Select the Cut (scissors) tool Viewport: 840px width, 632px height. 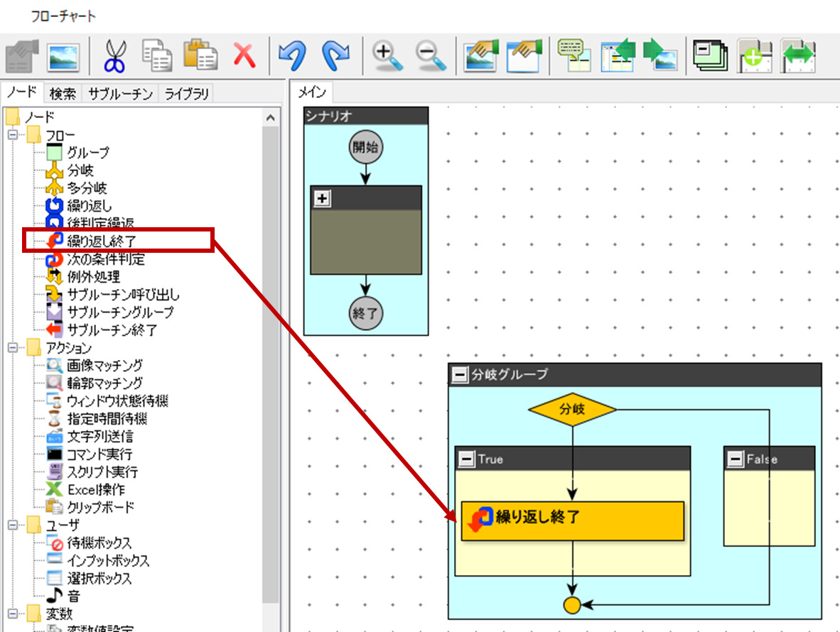pos(116,55)
